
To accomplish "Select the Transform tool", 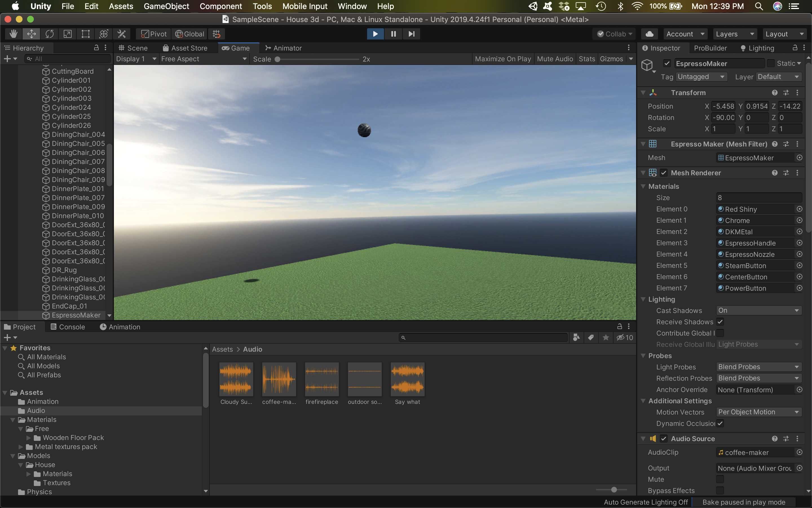I will coord(104,34).
